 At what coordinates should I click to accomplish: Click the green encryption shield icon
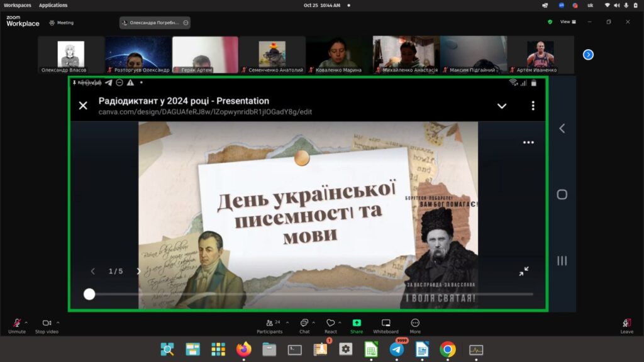[x=550, y=22]
